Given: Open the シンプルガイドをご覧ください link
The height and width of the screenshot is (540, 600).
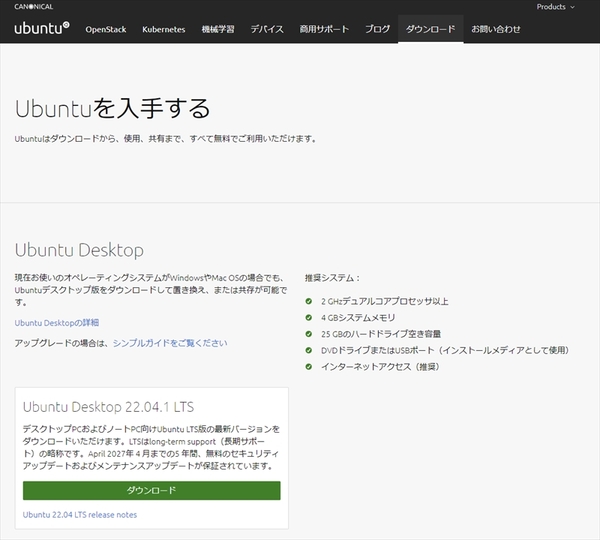Looking at the screenshot, I should click(170, 343).
